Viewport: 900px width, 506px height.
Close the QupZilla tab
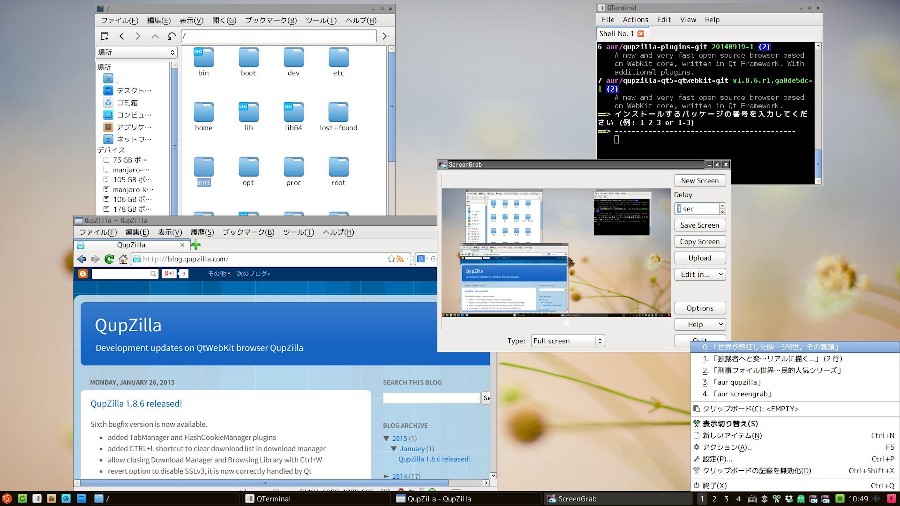pyautogui.click(x=183, y=245)
